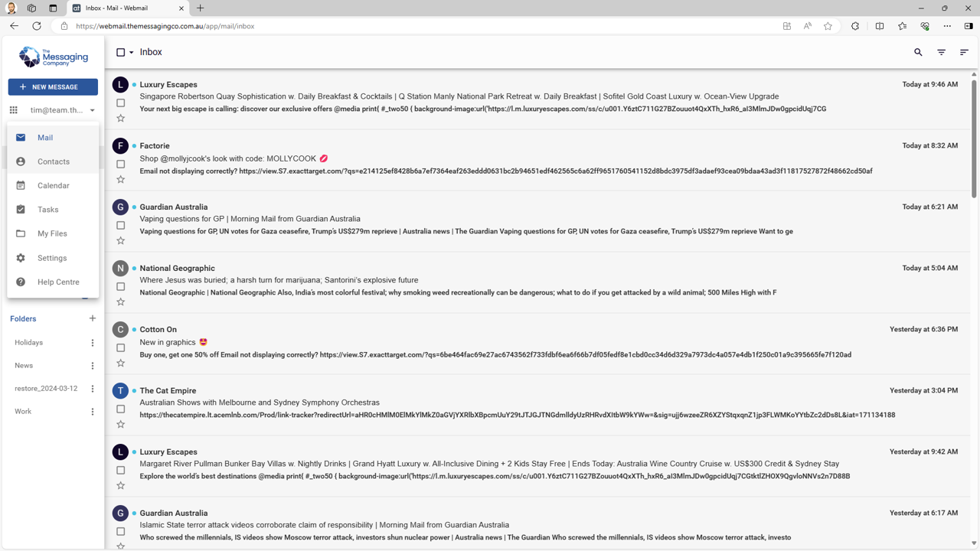Star the Cotton On email
Screen dimensions: 980x551
click(x=120, y=364)
